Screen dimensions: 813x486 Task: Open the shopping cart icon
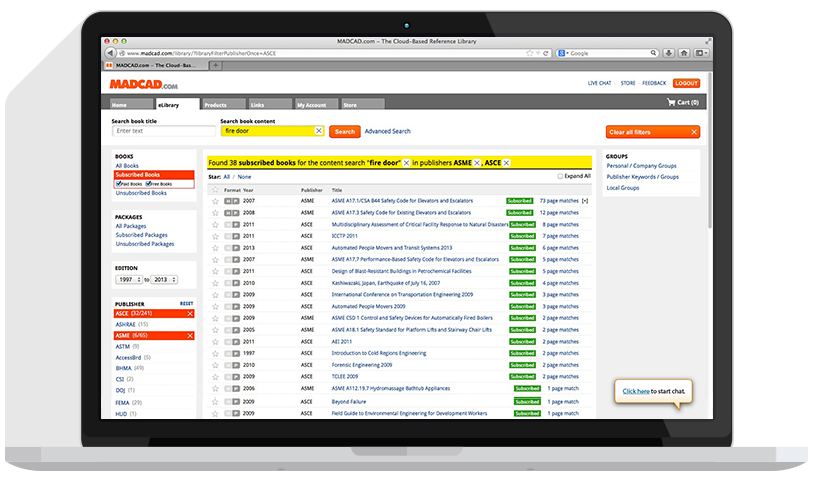pos(671,102)
